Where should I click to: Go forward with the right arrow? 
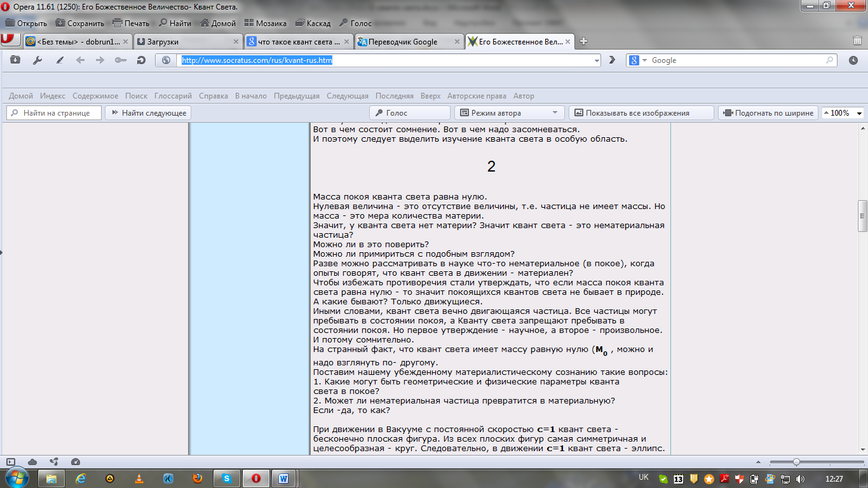100,60
